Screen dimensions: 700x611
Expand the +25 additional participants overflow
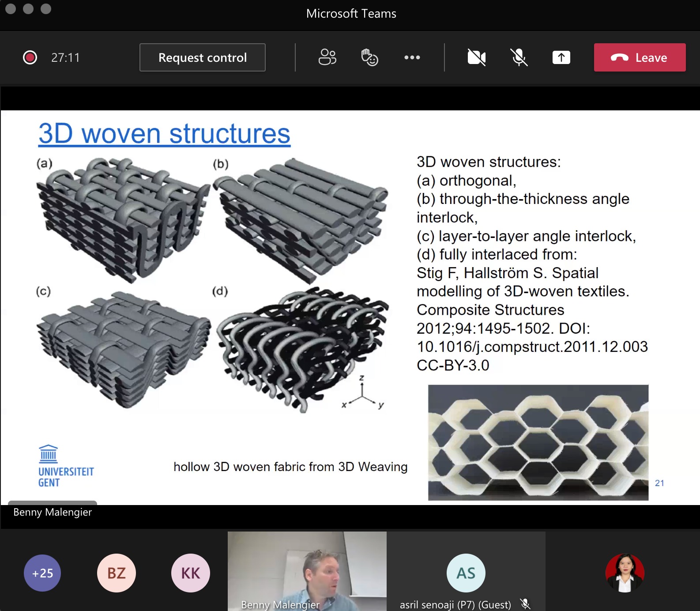coord(42,573)
